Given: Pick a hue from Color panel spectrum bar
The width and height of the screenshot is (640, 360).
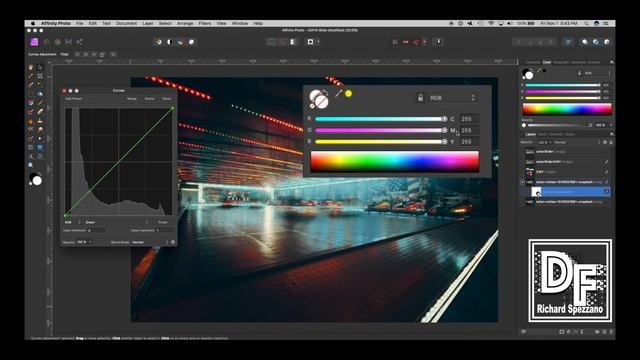Looking at the screenshot, I should 567,109.
